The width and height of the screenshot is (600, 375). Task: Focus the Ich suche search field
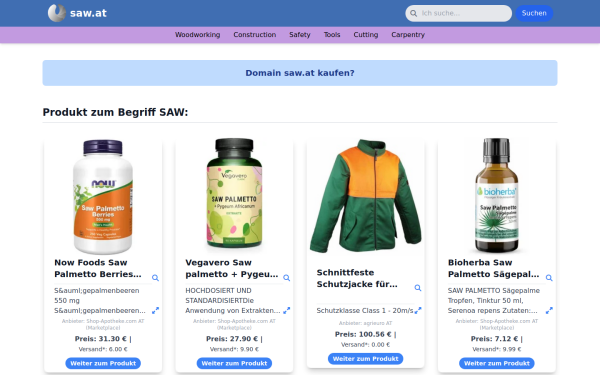click(x=458, y=13)
